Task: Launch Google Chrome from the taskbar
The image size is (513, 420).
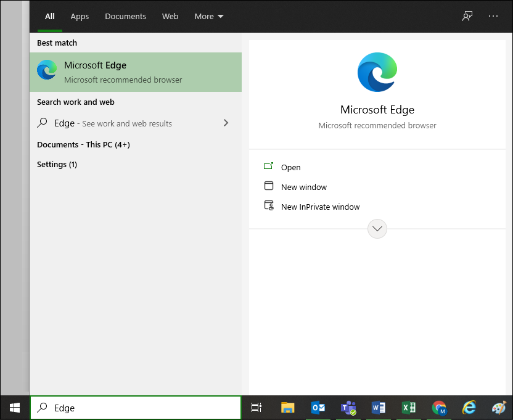Action: click(439, 408)
